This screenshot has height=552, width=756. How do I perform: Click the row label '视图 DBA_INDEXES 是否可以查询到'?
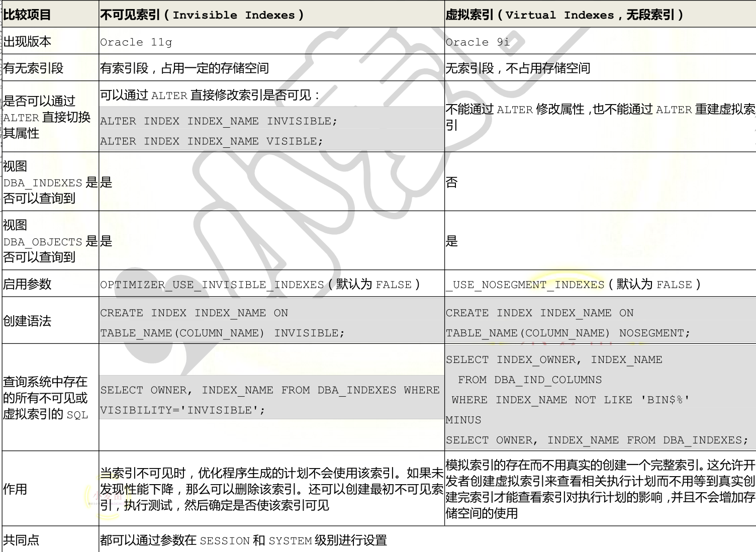point(50,182)
